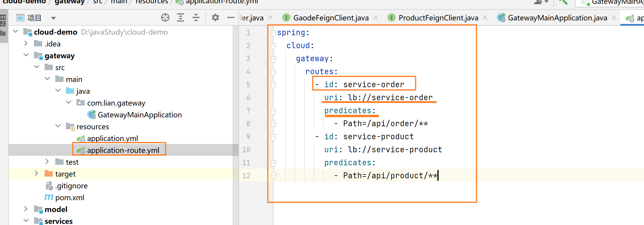
Task: Place cursor on 'Path=/api/order/**' text
Action: click(x=385, y=124)
